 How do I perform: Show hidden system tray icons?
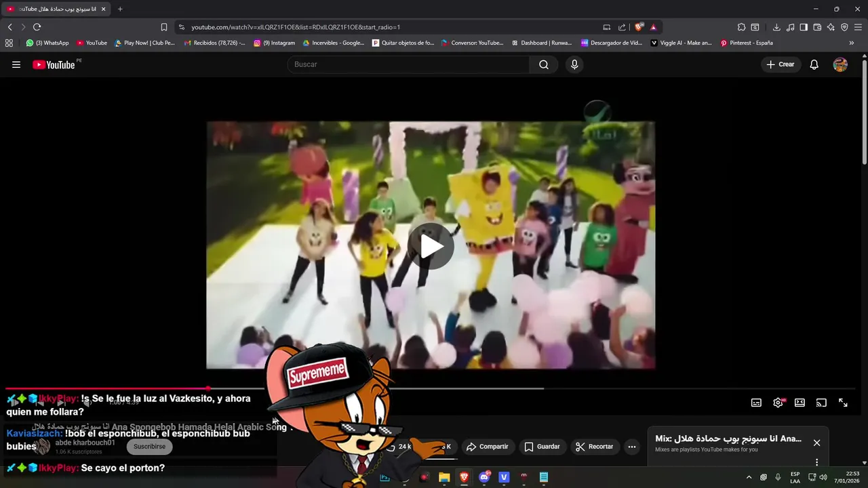click(x=749, y=477)
